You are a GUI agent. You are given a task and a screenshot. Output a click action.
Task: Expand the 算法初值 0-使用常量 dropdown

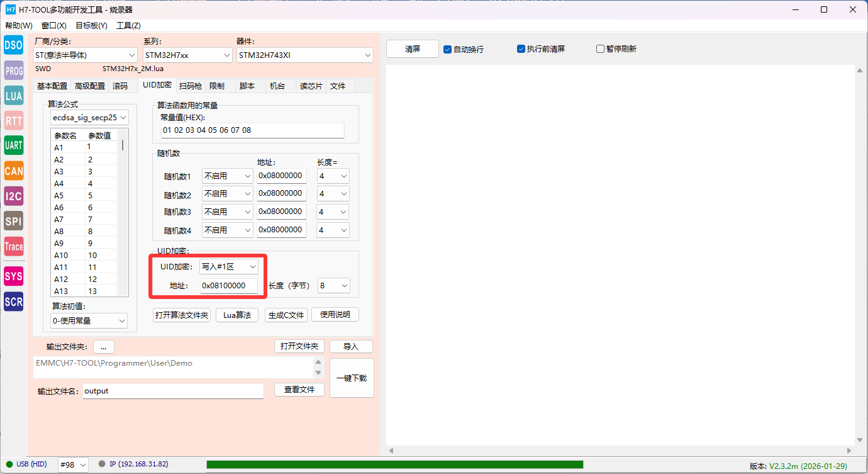(89, 321)
